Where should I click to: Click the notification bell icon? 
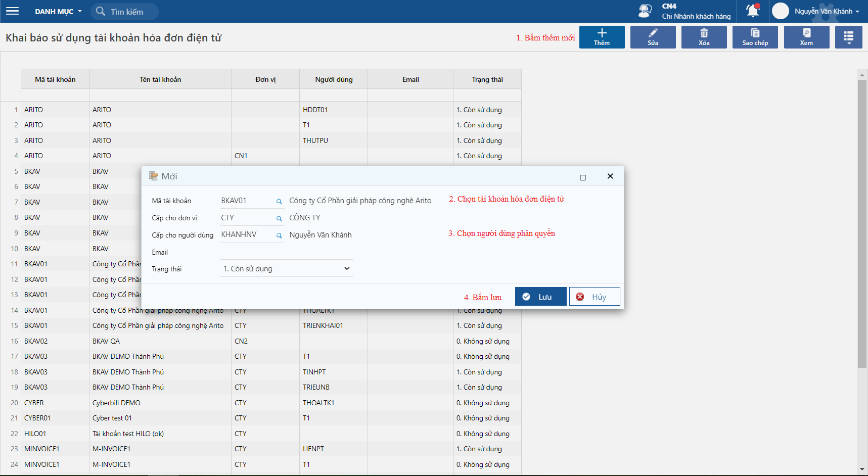753,11
